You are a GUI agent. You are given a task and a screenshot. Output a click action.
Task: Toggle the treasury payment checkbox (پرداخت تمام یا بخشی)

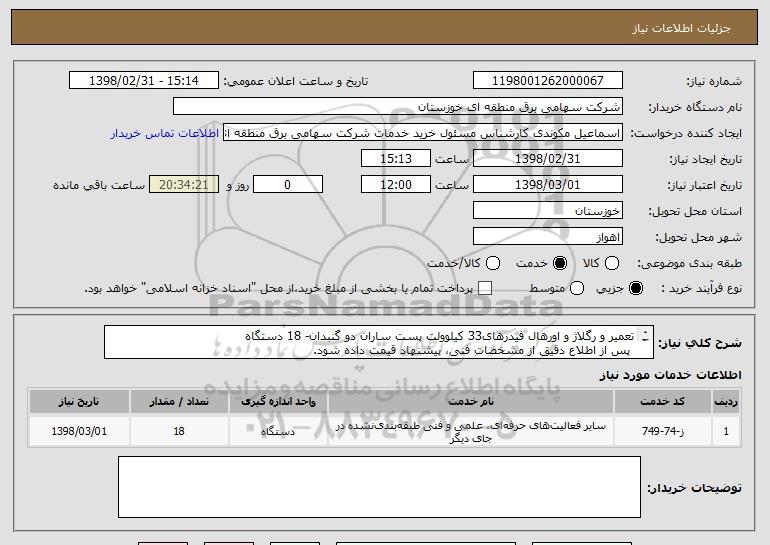pos(487,289)
